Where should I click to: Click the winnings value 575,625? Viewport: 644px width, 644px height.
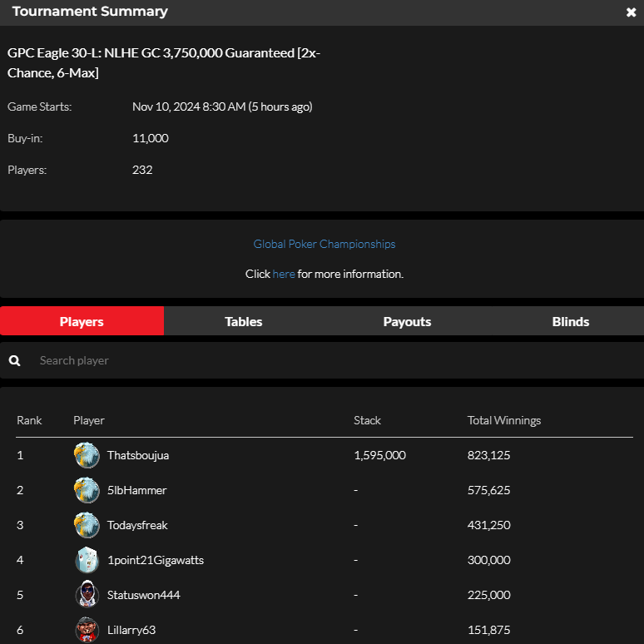coord(488,490)
